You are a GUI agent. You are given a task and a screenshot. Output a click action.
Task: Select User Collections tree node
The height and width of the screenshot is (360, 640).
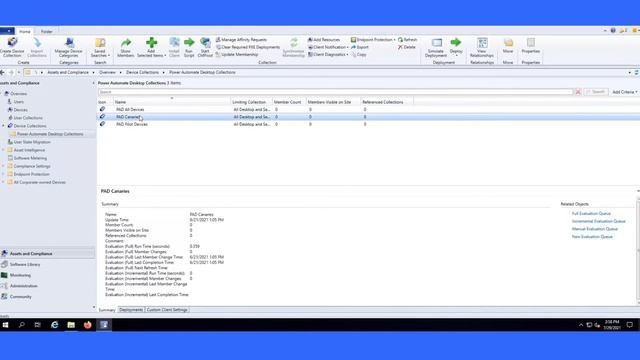[x=28, y=118]
